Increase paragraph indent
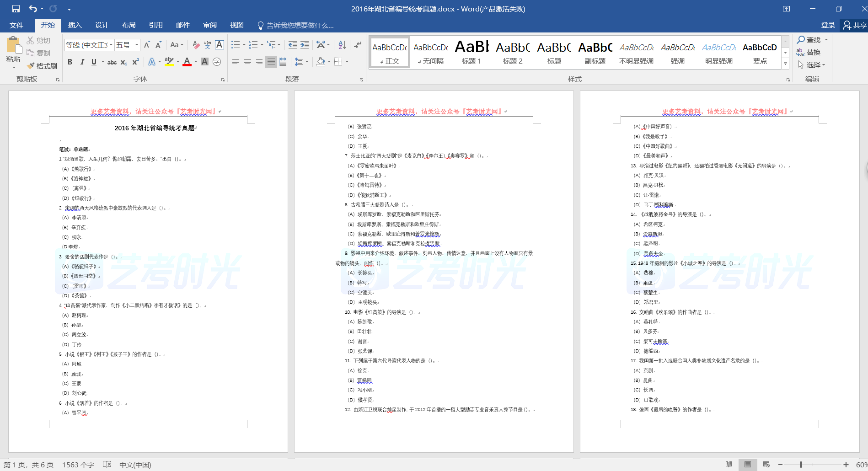This screenshot has height=471, width=868. [x=305, y=45]
